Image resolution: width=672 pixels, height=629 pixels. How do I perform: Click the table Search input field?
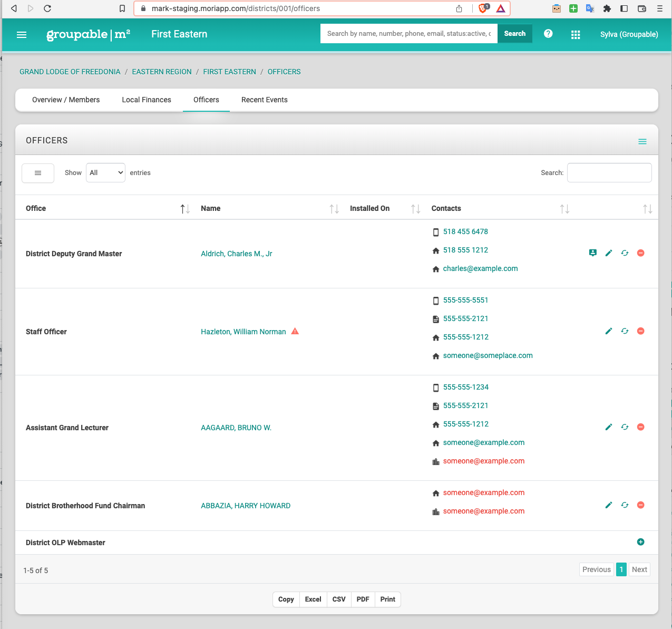coord(609,173)
